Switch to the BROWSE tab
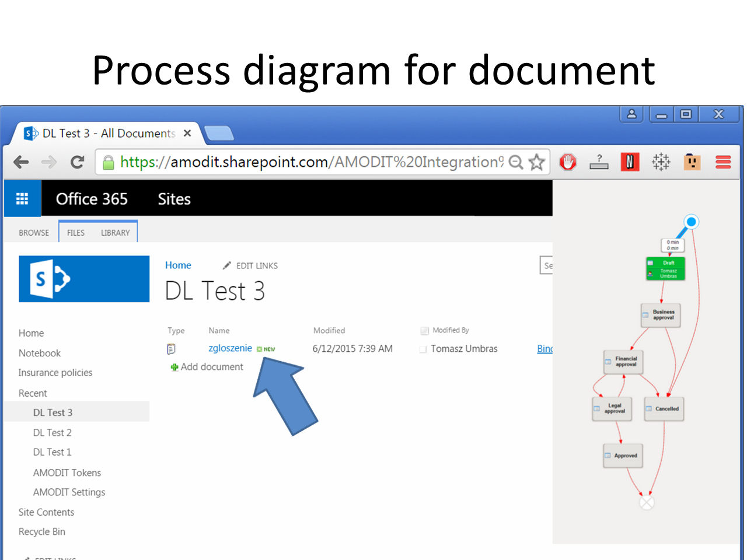 click(x=33, y=232)
